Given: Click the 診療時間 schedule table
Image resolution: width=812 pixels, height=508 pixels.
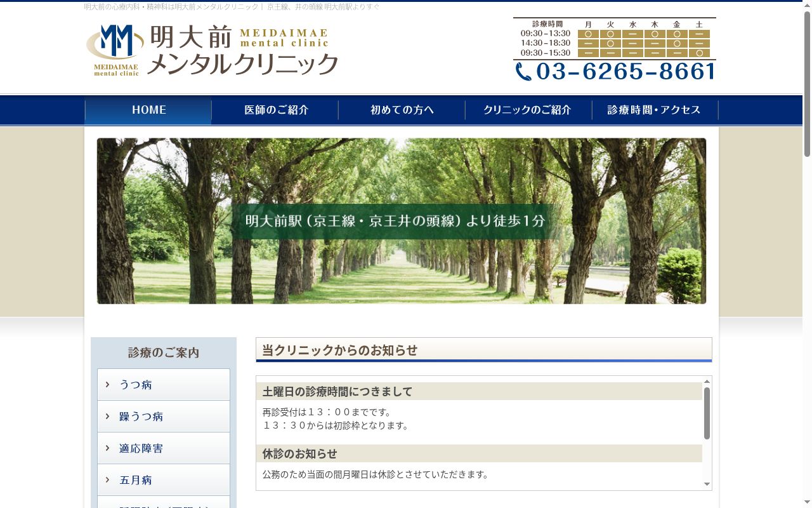Looking at the screenshot, I should coord(615,39).
